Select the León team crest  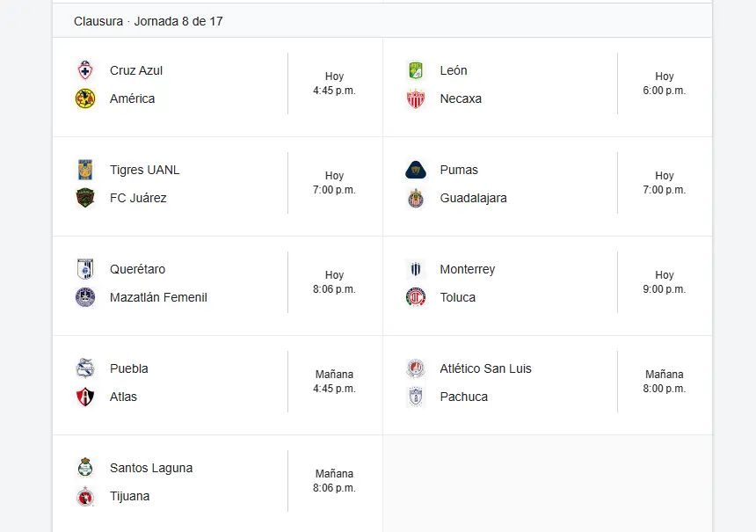[x=416, y=70]
